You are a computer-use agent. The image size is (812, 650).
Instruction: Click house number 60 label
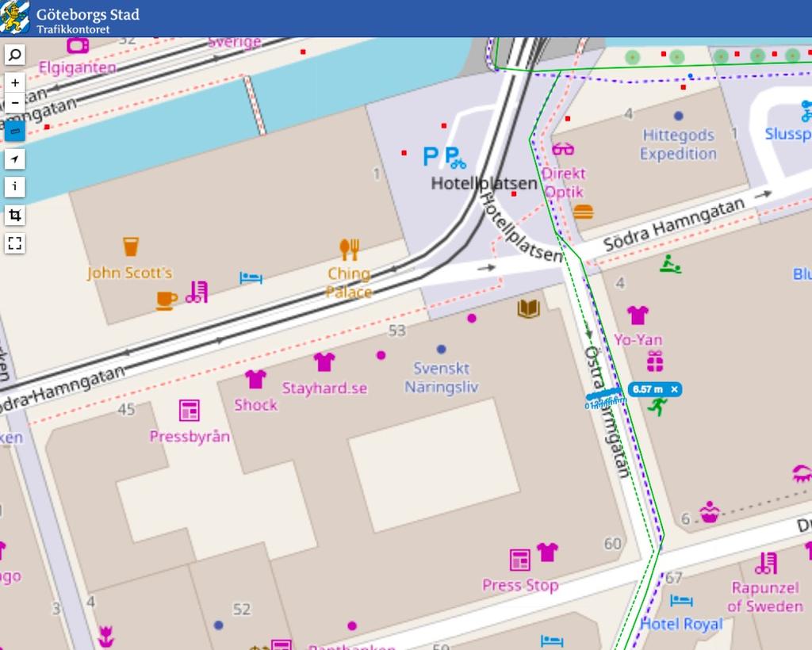coord(613,544)
